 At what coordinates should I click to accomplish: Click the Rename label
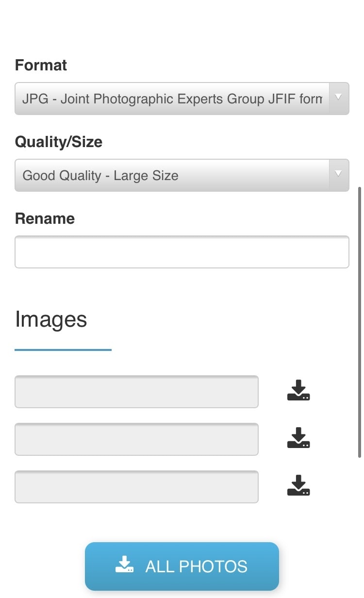45,218
